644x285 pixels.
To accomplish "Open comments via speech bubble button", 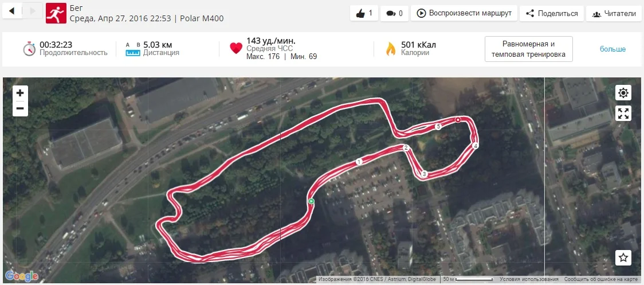I will pyautogui.click(x=394, y=13).
